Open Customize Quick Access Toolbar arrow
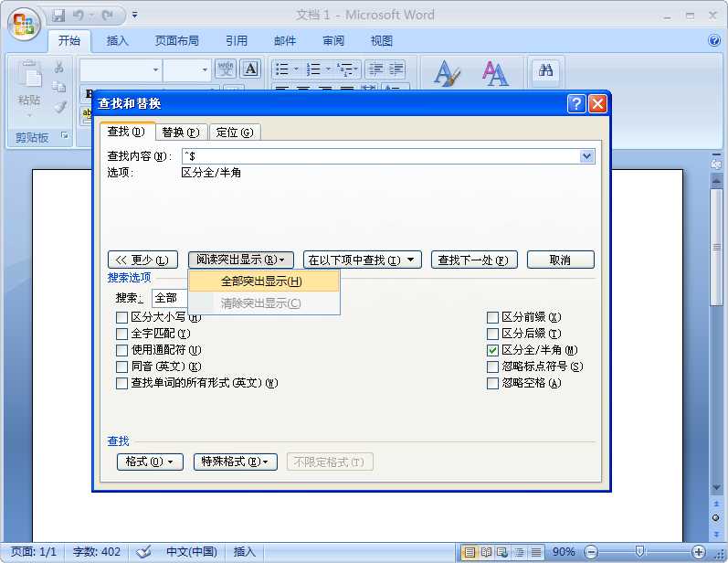The width and height of the screenshot is (728, 563). [134, 16]
